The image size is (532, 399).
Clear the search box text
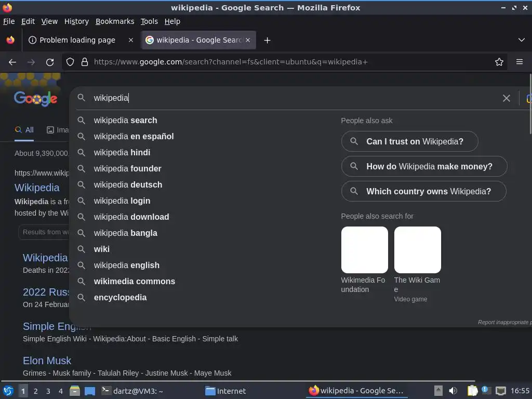(506, 98)
